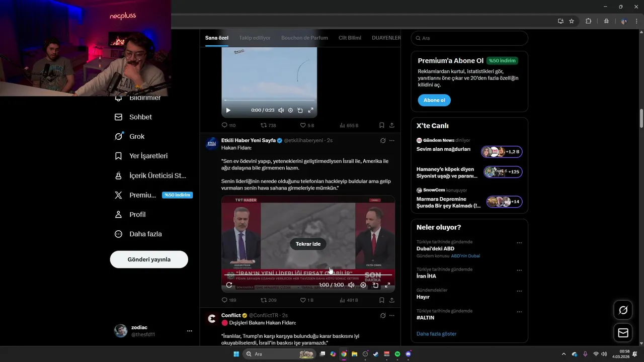Replay the 1:00 video via reload icon
This screenshot has width=644, height=362.
click(229, 285)
